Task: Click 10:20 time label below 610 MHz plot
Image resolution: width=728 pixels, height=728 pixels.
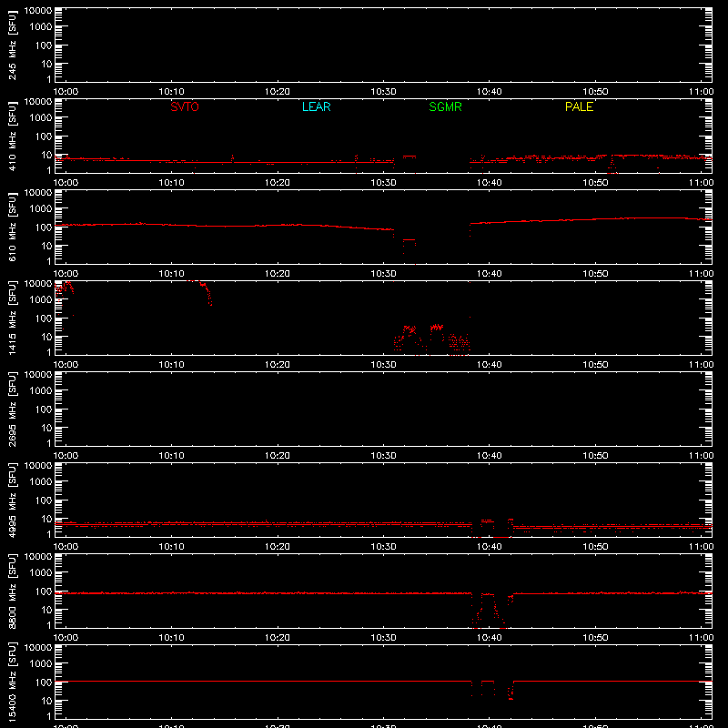Action: pos(278,274)
